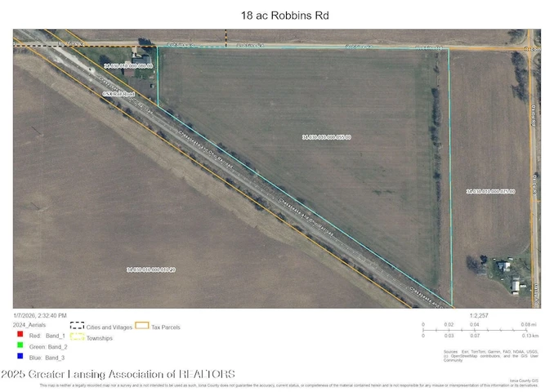Click the Tax Parcels orange legend symbol
Image resolution: width=554 pixels, height=392 pixels.
(141, 326)
